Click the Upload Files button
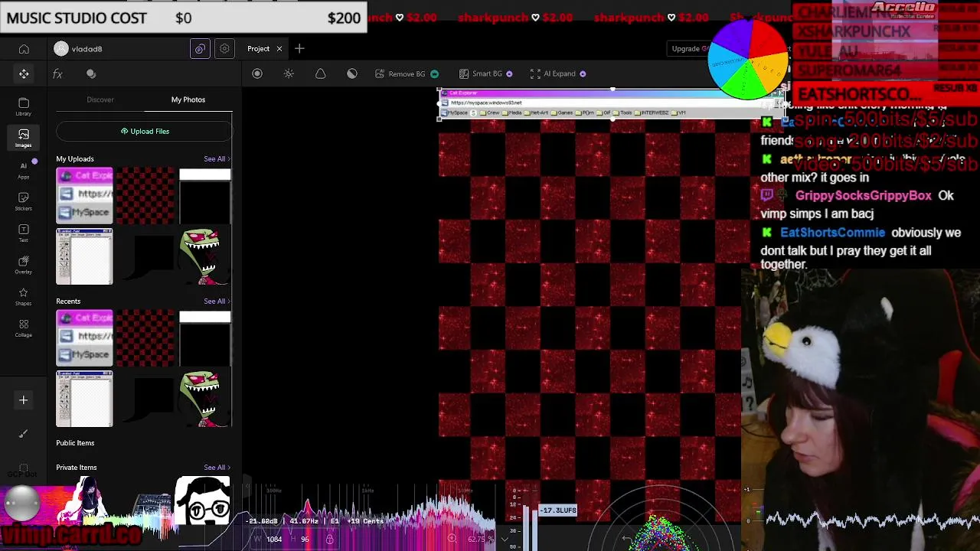Viewport: 980px width, 551px height. tap(144, 131)
